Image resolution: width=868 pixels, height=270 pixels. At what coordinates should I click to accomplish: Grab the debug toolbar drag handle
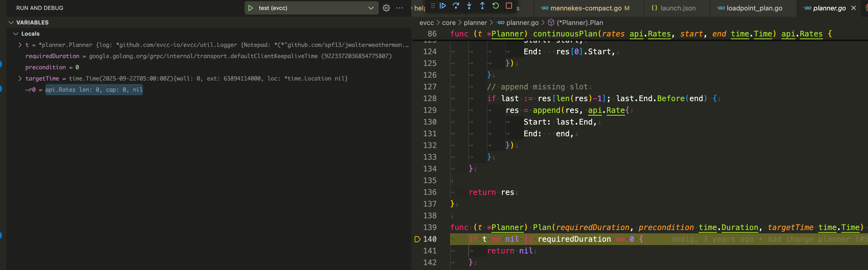pos(433,5)
